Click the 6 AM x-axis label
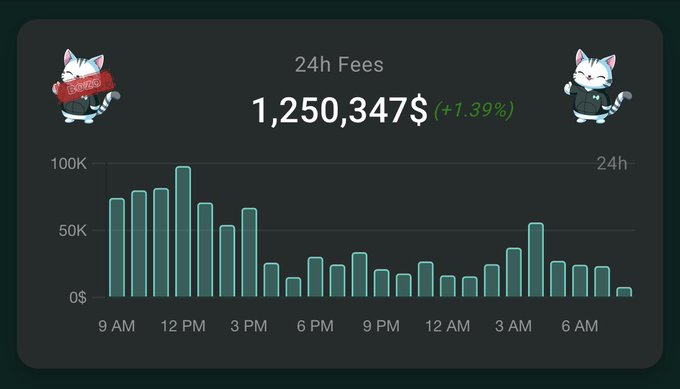680x389 pixels. click(580, 326)
